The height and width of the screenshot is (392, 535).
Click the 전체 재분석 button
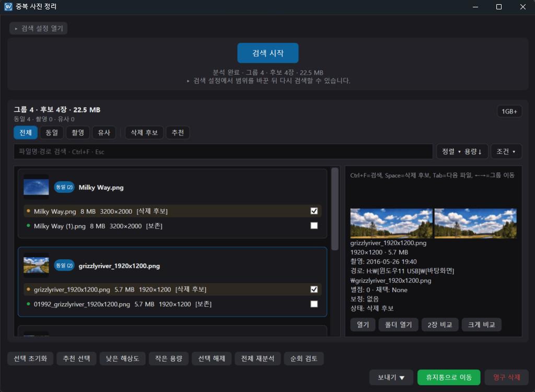point(258,359)
